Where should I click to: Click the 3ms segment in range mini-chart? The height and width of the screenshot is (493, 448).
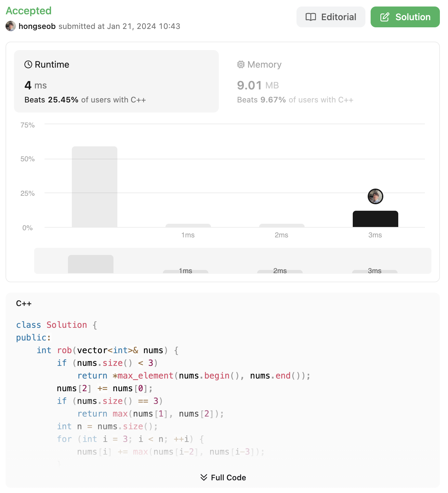click(x=375, y=271)
